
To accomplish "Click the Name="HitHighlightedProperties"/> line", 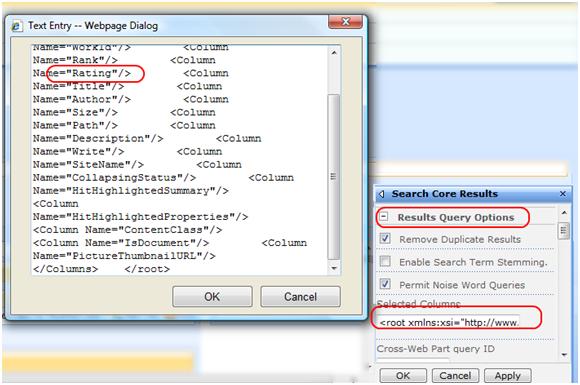I will 140,217.
